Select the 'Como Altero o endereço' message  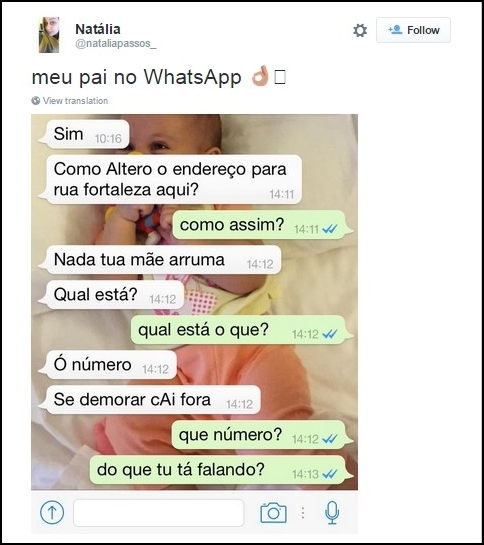(x=173, y=179)
